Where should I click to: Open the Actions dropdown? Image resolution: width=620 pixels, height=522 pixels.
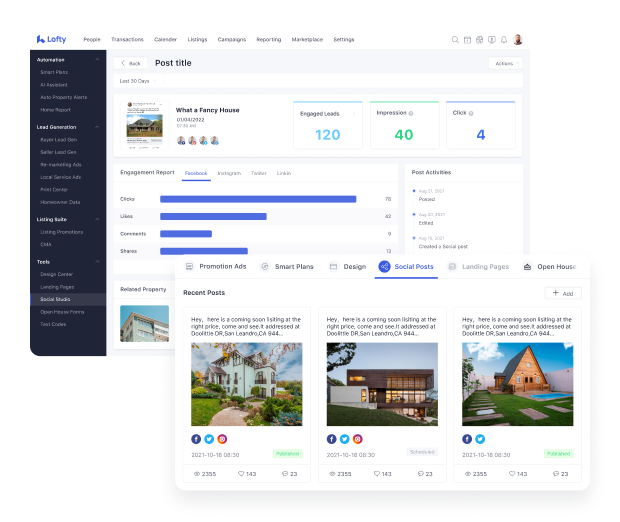505,63
